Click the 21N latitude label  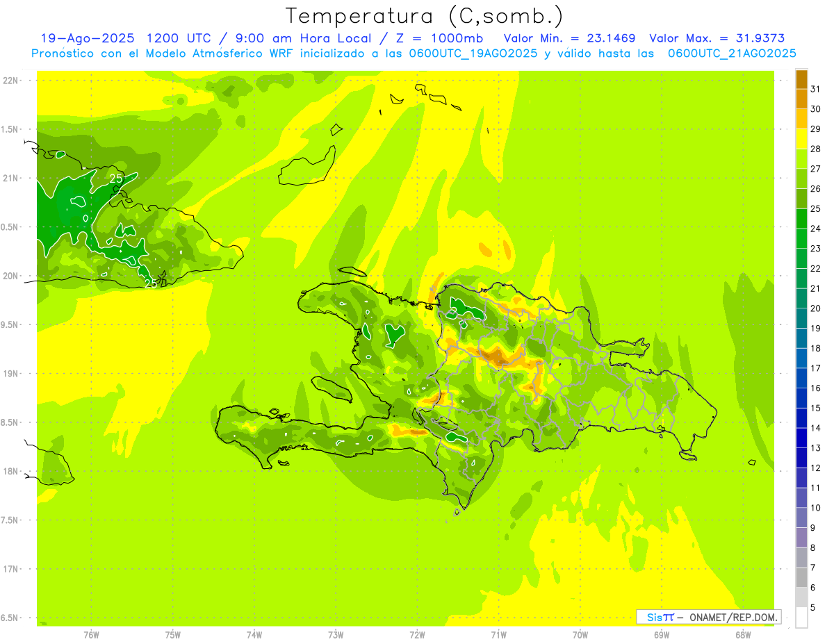(x=11, y=178)
